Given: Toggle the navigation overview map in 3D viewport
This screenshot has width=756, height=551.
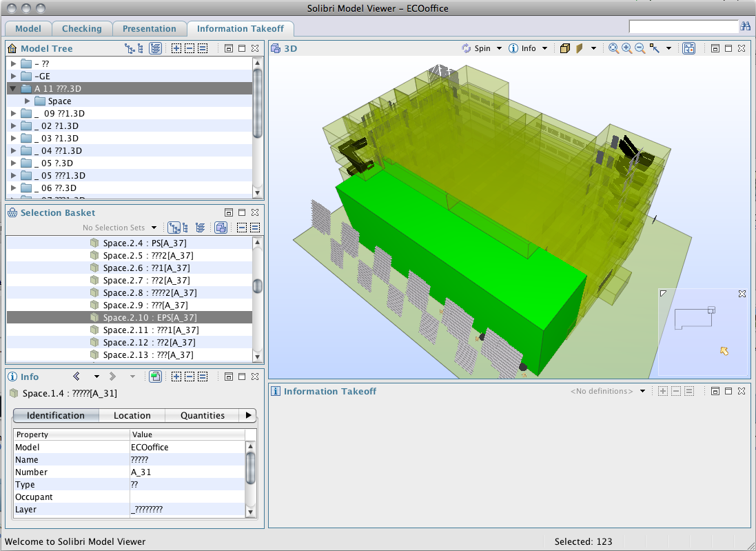Looking at the screenshot, I should pos(688,48).
